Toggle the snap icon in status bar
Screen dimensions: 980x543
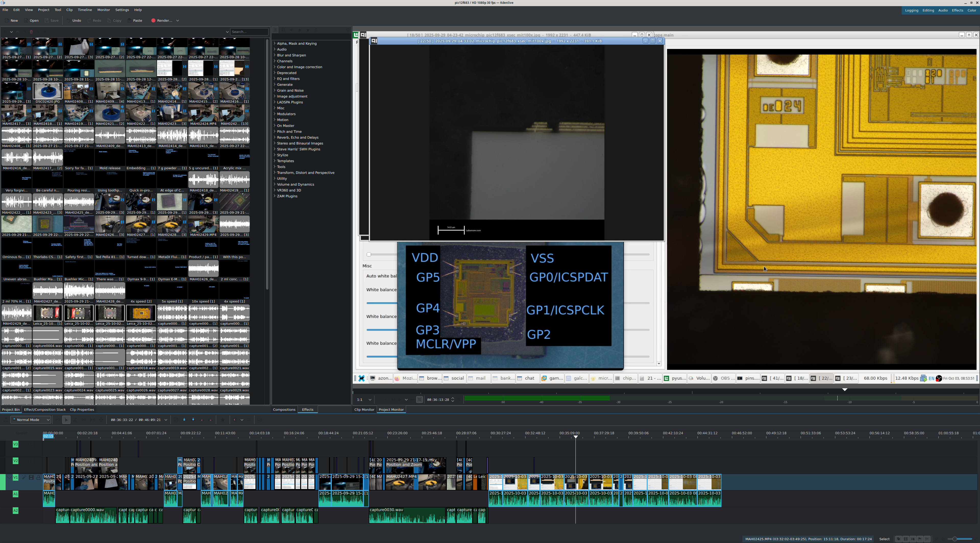927,539
